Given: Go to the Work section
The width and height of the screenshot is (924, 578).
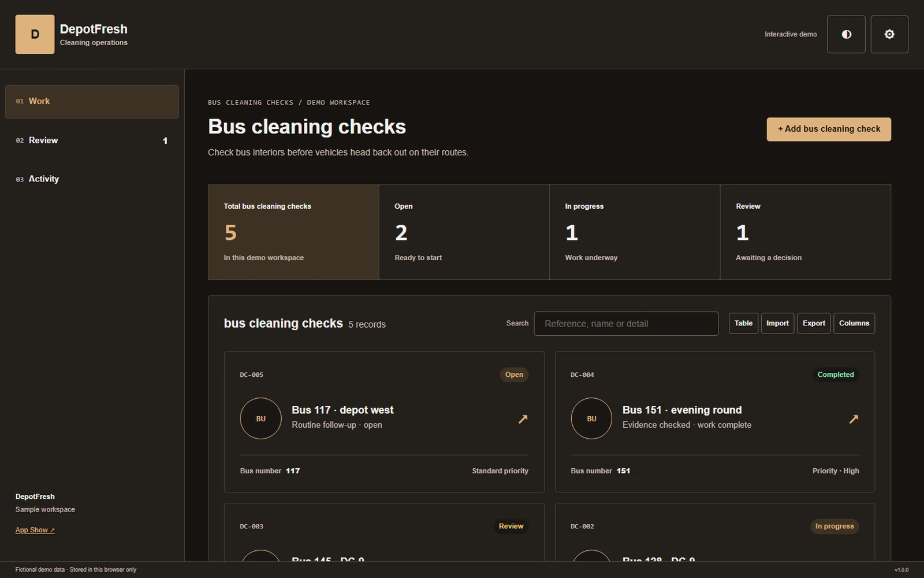Looking at the screenshot, I should click(92, 102).
